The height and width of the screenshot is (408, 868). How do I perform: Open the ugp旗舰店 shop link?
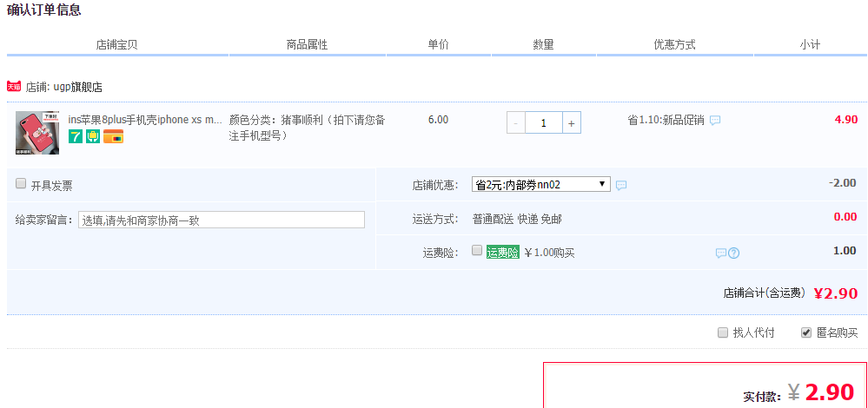point(78,87)
